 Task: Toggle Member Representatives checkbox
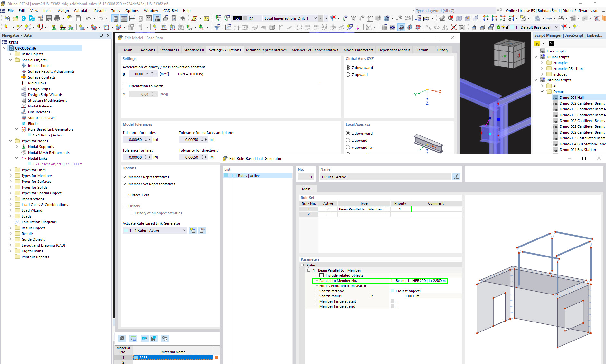[125, 177]
